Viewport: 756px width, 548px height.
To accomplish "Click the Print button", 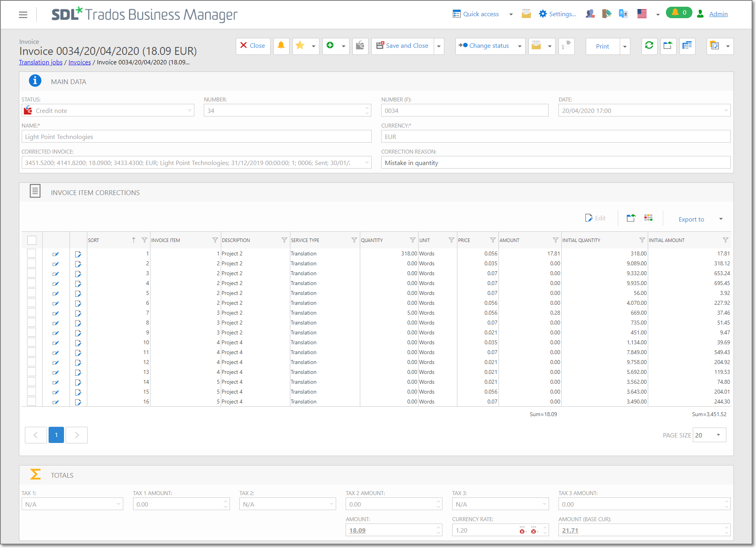I will [603, 46].
